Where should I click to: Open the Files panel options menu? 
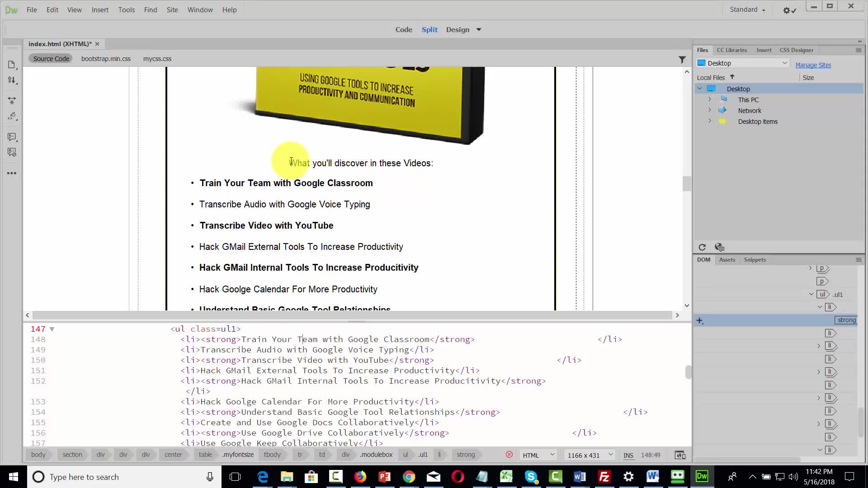(859, 50)
